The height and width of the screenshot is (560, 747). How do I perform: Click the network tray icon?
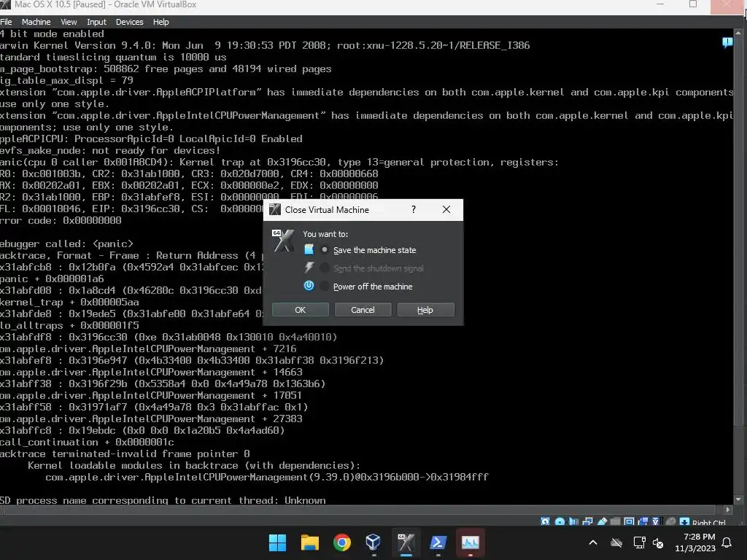point(639,542)
